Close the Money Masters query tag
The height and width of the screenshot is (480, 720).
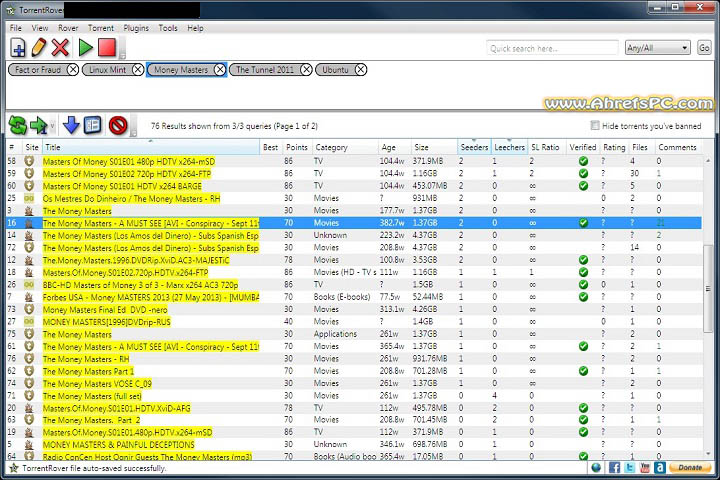coord(220,70)
